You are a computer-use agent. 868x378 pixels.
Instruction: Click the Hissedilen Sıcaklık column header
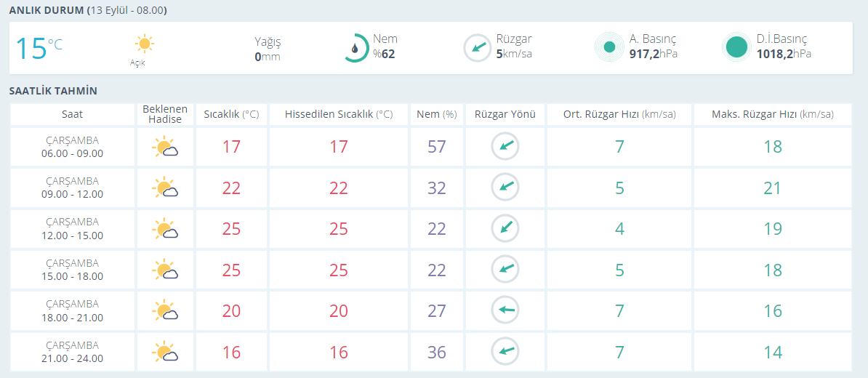[x=339, y=115]
